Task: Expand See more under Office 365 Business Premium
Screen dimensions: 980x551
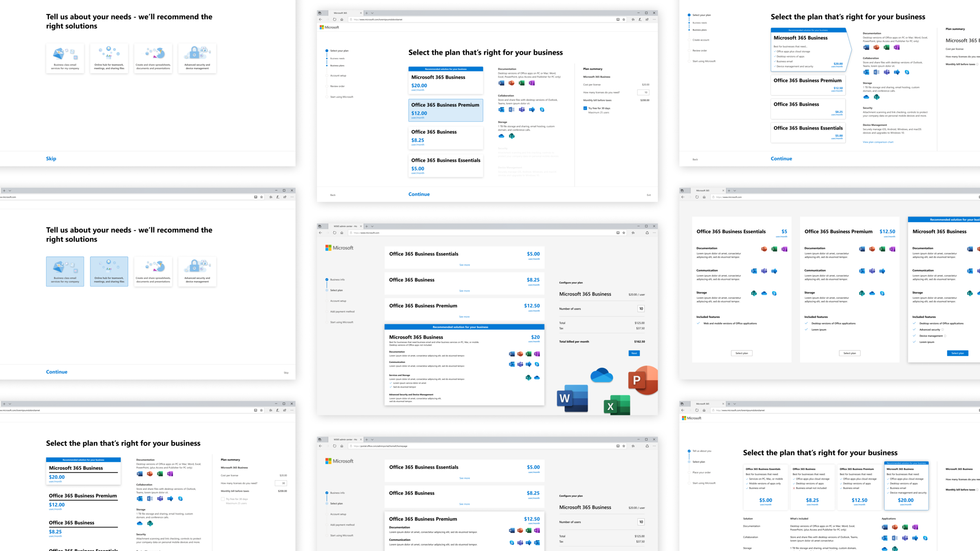Action: pyautogui.click(x=464, y=317)
